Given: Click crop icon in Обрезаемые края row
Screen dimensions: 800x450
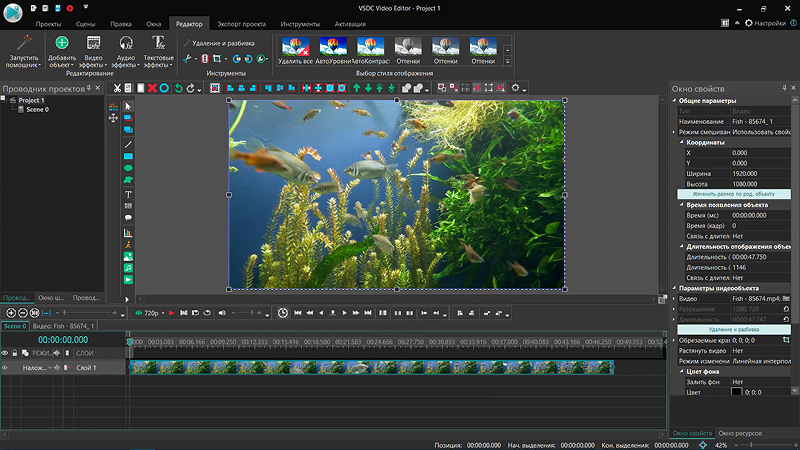Looking at the screenshot, I should [x=786, y=340].
